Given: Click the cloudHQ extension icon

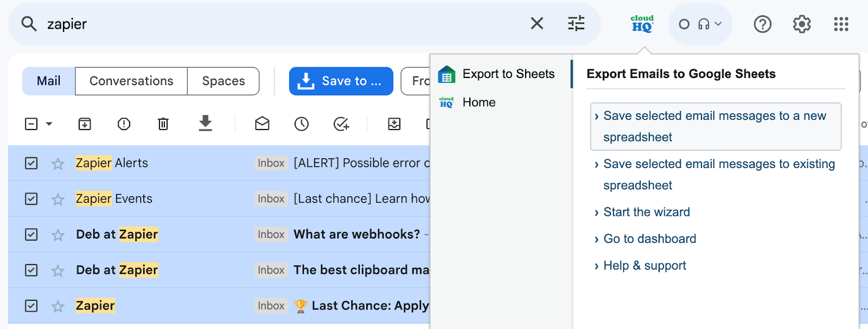Looking at the screenshot, I should click(642, 24).
